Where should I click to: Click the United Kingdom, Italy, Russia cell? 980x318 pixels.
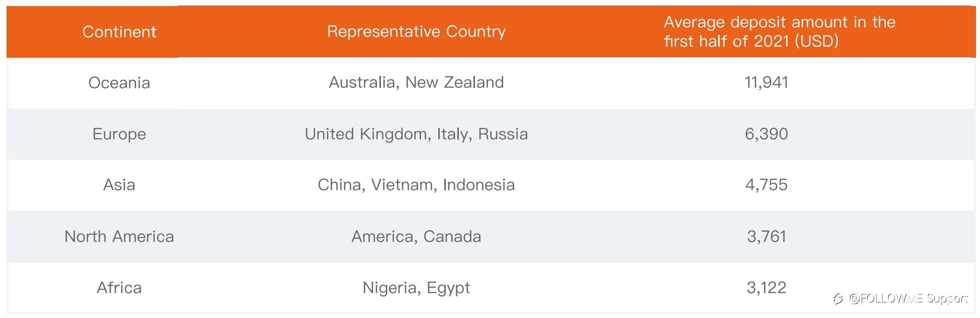pos(416,134)
